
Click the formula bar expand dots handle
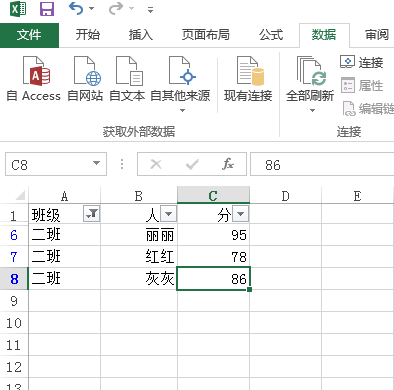point(122,164)
